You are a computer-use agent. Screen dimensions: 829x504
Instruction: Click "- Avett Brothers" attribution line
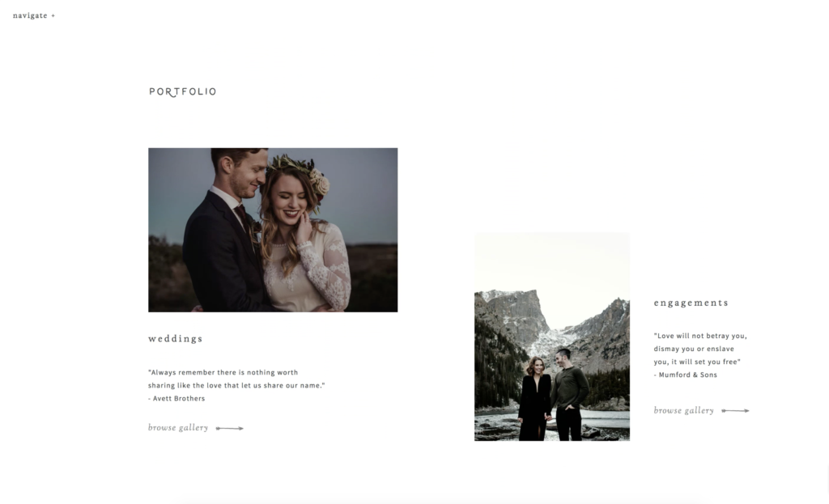tap(176, 399)
